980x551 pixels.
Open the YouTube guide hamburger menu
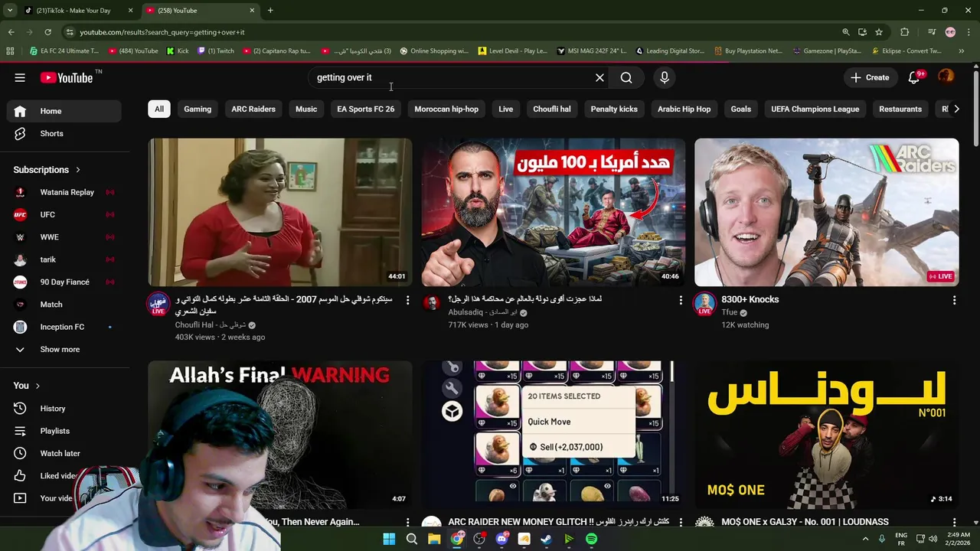20,77
